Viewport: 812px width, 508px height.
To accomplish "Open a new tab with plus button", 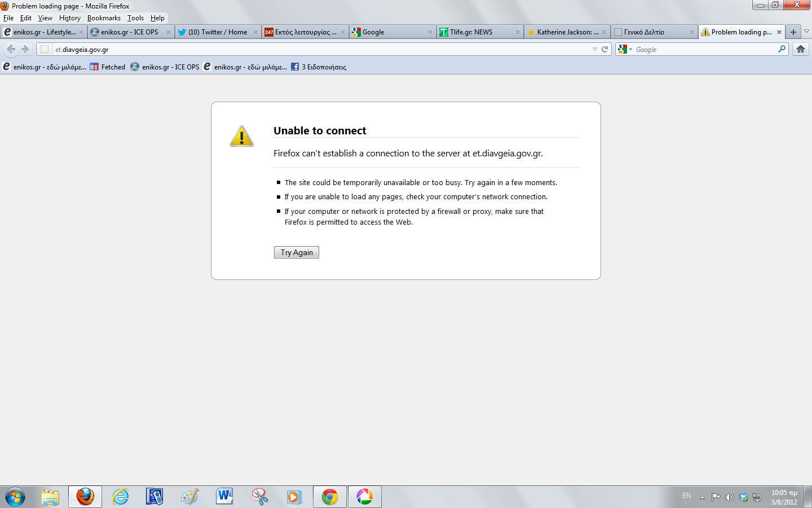I will point(793,32).
